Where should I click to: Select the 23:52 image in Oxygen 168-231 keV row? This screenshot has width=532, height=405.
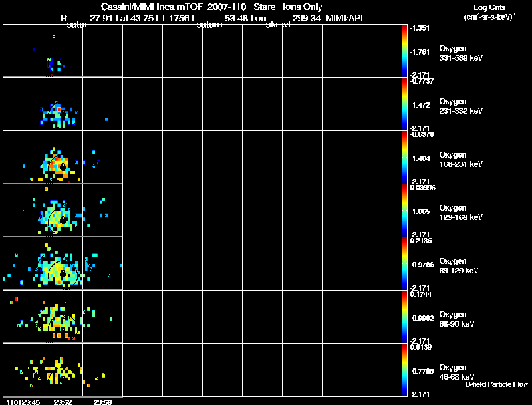(x=63, y=157)
